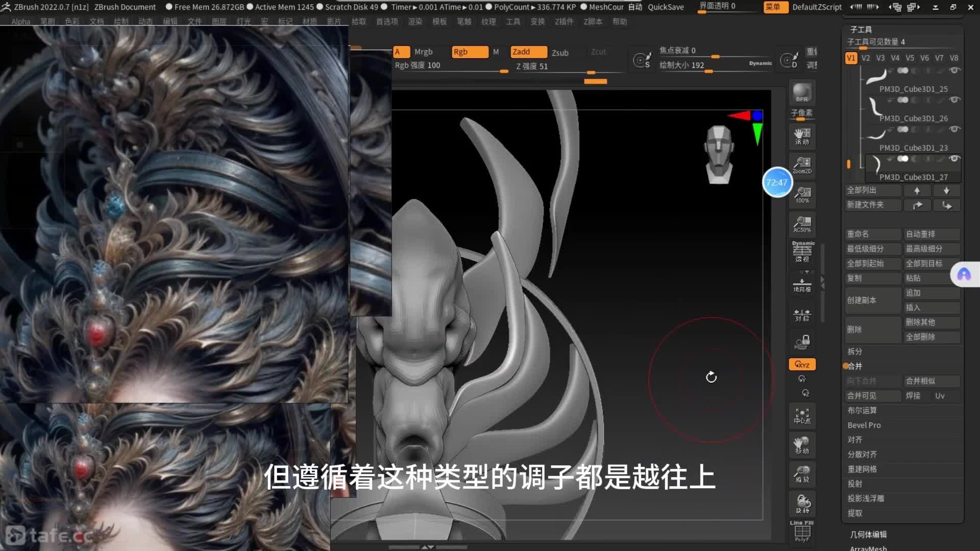Click the 旋转 rotate view icon
This screenshot has width=980, height=551.
(802, 504)
